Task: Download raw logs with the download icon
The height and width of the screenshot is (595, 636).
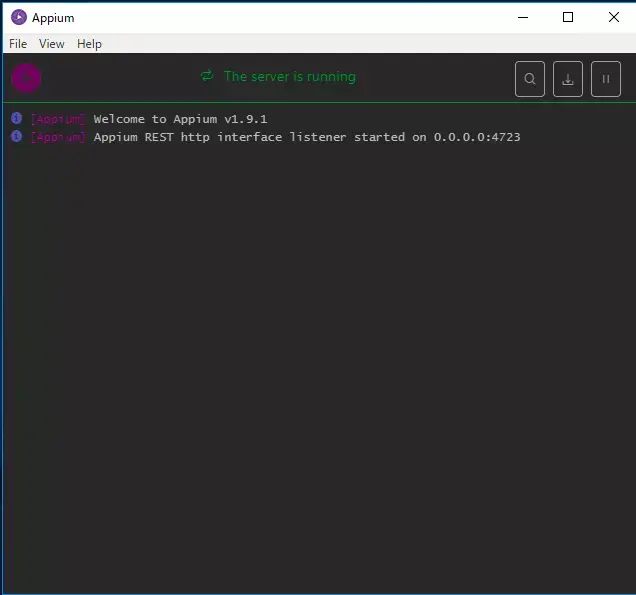Action: (568, 79)
